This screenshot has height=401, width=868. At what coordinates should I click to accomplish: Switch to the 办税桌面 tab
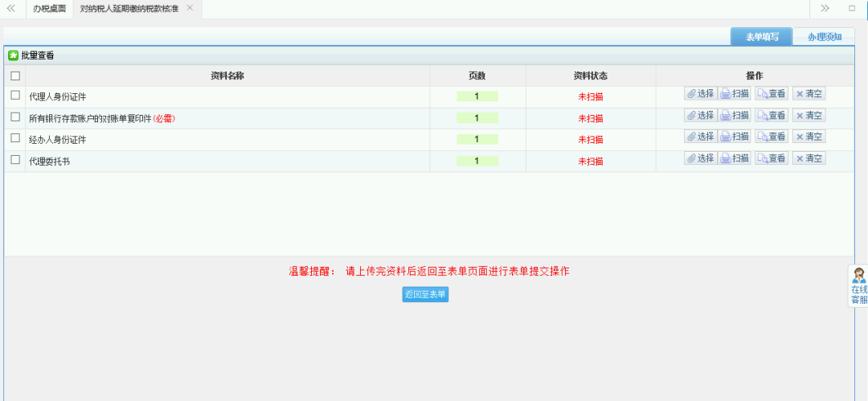[x=49, y=9]
